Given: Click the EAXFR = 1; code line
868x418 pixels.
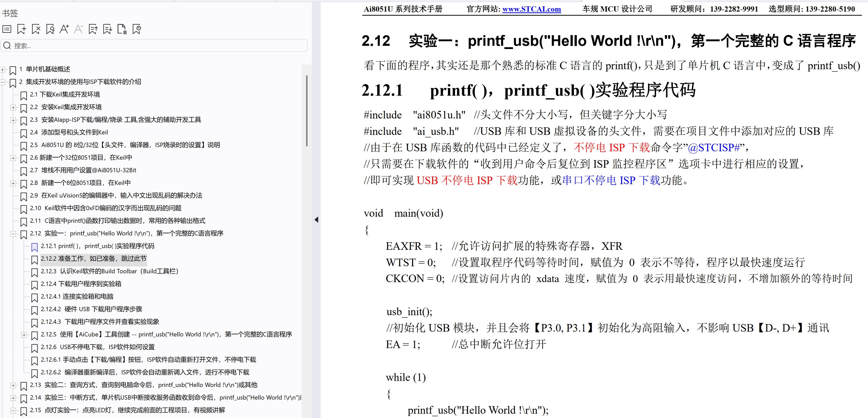Looking at the screenshot, I should click(504, 246).
